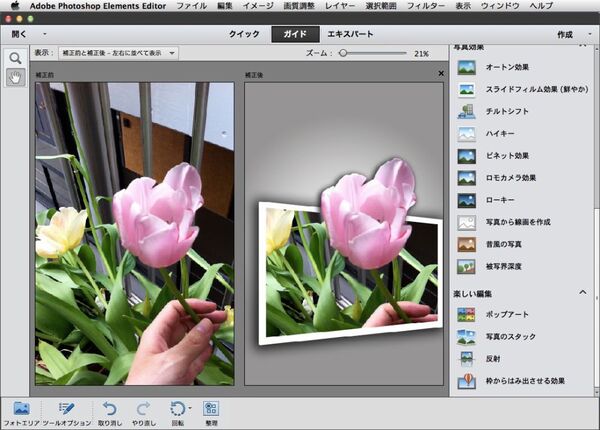Open the 選択範囲 menu

click(381, 6)
